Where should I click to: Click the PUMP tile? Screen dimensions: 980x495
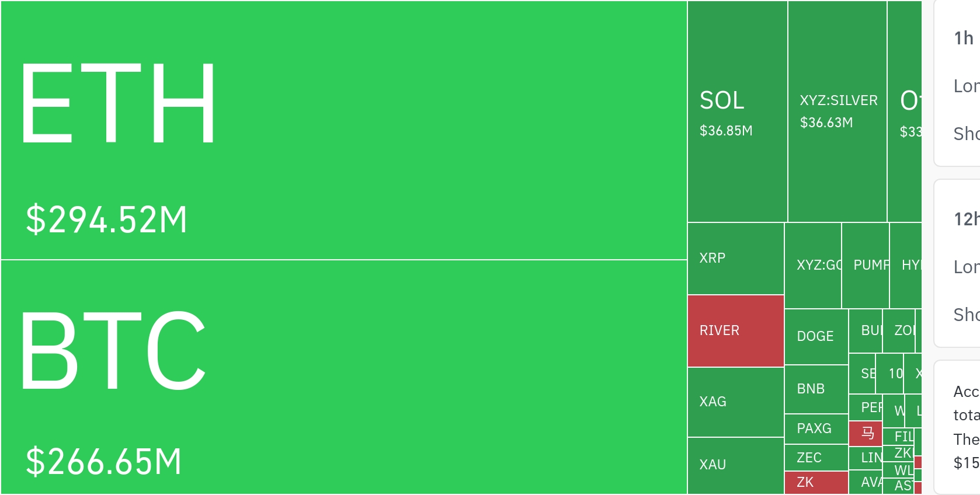pos(866,265)
